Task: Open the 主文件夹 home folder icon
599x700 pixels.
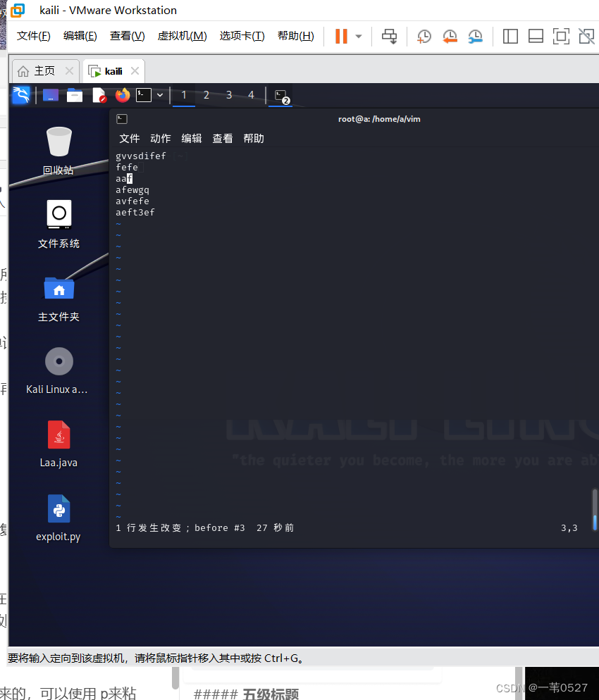Action: click(x=58, y=299)
